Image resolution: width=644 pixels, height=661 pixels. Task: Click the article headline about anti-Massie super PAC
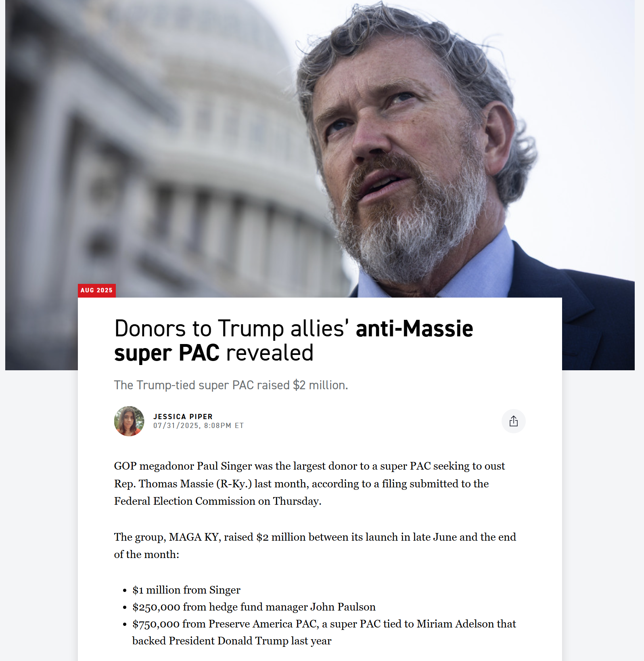[293, 340]
